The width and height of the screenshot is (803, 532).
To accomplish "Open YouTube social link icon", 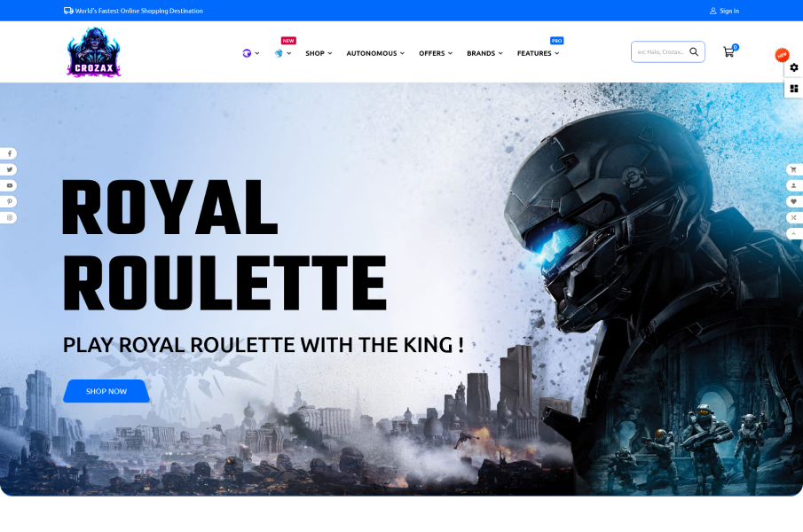I will click(x=9, y=185).
